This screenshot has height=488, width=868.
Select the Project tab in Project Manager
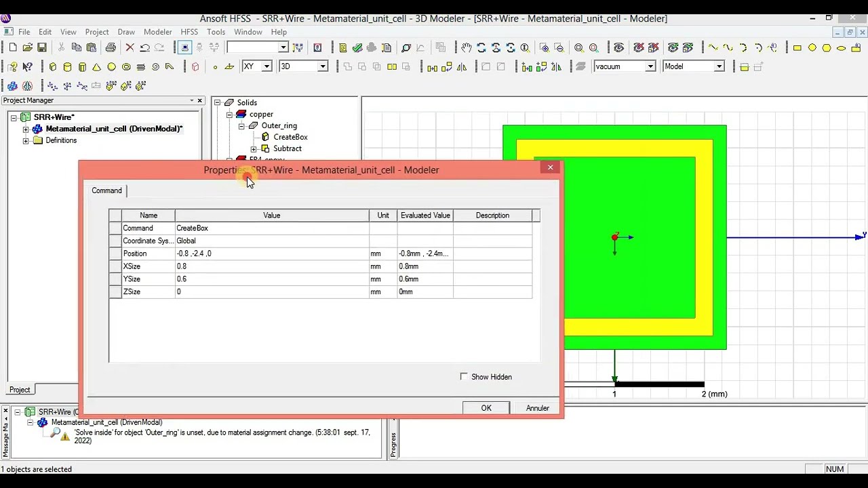(20, 390)
